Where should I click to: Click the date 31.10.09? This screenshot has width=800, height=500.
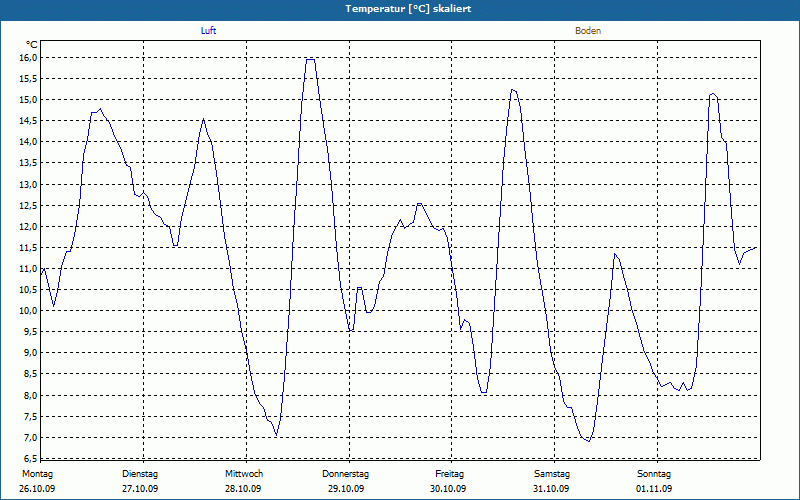tap(551, 489)
